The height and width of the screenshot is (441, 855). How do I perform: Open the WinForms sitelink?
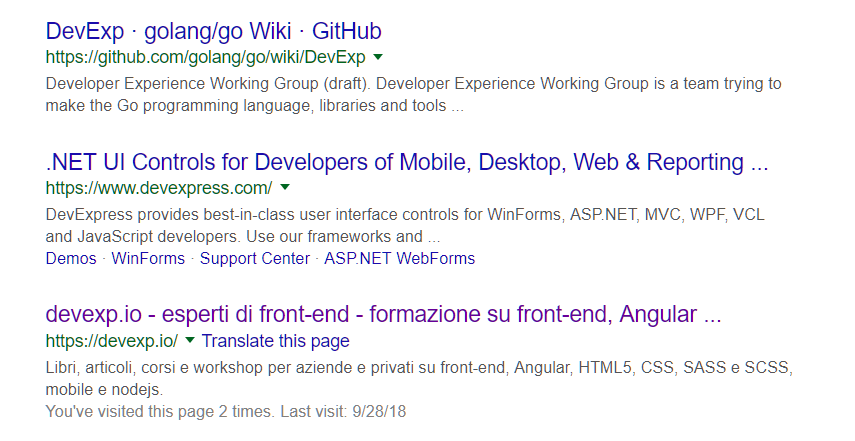tap(148, 258)
